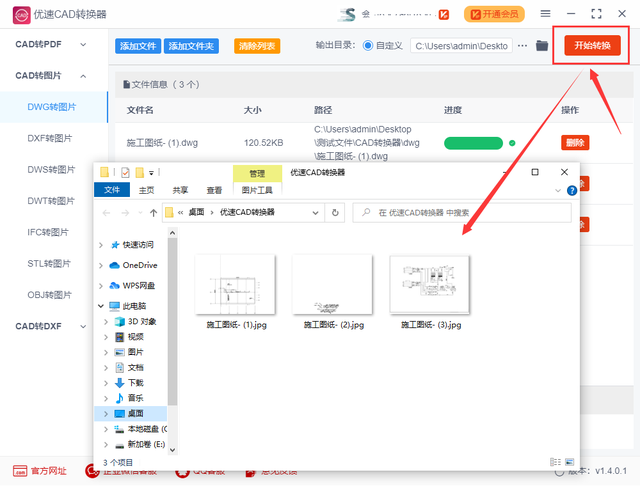Select DWT转图片 in the sidebar

(x=51, y=201)
